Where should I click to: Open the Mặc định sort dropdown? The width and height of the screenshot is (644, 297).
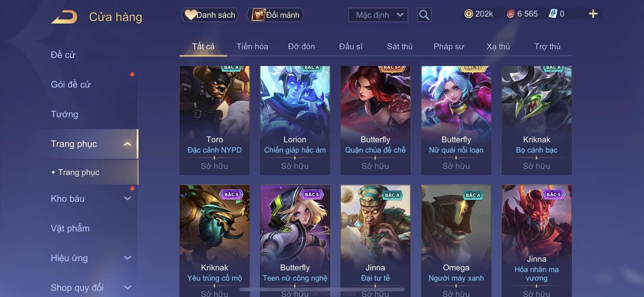(378, 15)
